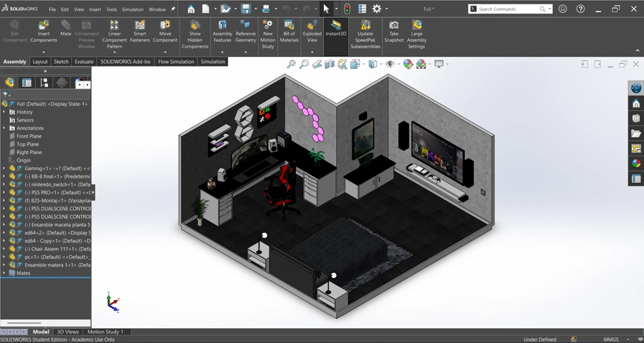Screen dimensions: 644x343
Task: Click the user account login icon
Action: click(563, 9)
